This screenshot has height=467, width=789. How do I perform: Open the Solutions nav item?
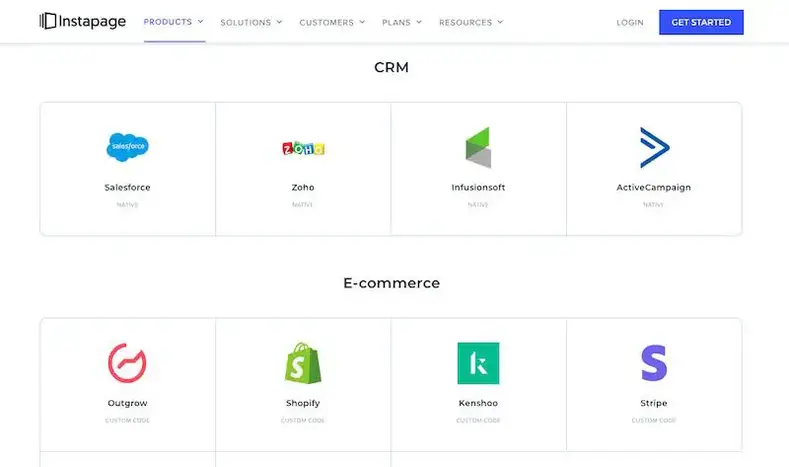246,23
